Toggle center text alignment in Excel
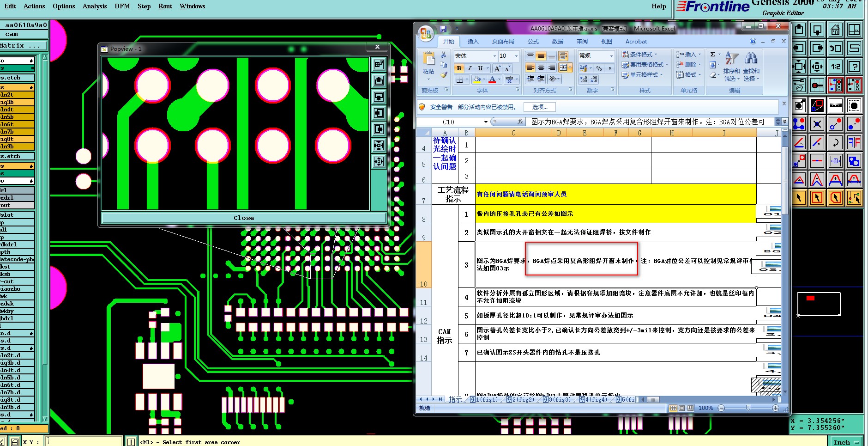Viewport: 868px width, 446px height. [541, 68]
